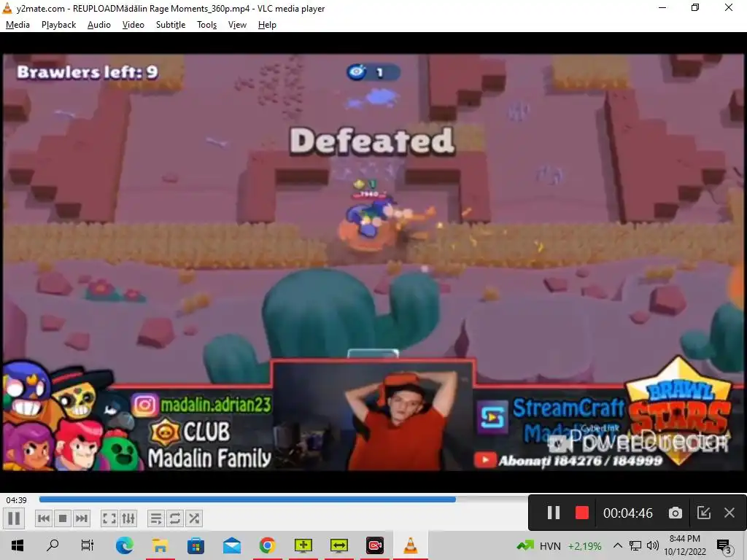Image resolution: width=747 pixels, height=560 pixels.
Task: Restore down the VLC window
Action: click(695, 7)
